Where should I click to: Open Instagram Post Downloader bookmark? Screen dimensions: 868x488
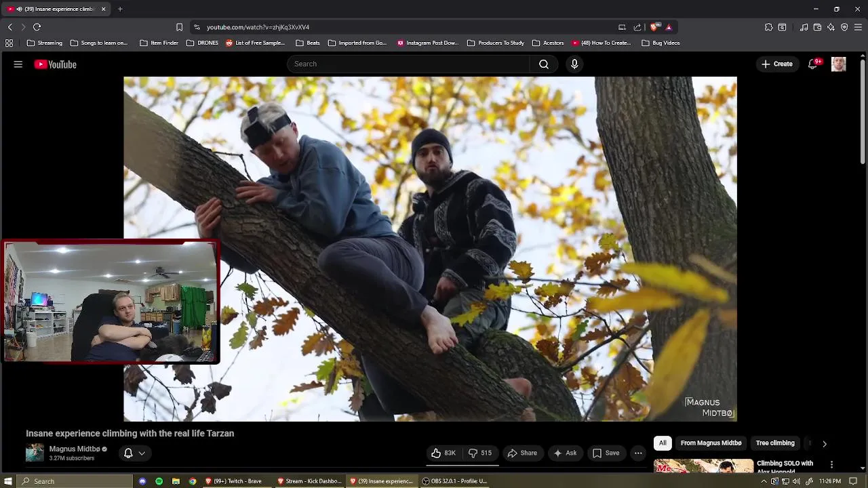(427, 43)
